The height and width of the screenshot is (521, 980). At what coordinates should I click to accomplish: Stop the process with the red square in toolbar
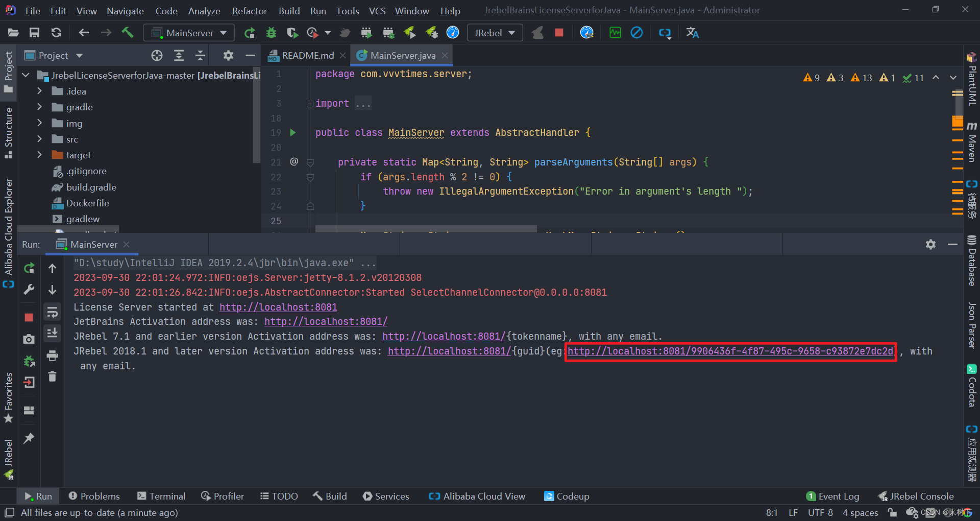[559, 33]
